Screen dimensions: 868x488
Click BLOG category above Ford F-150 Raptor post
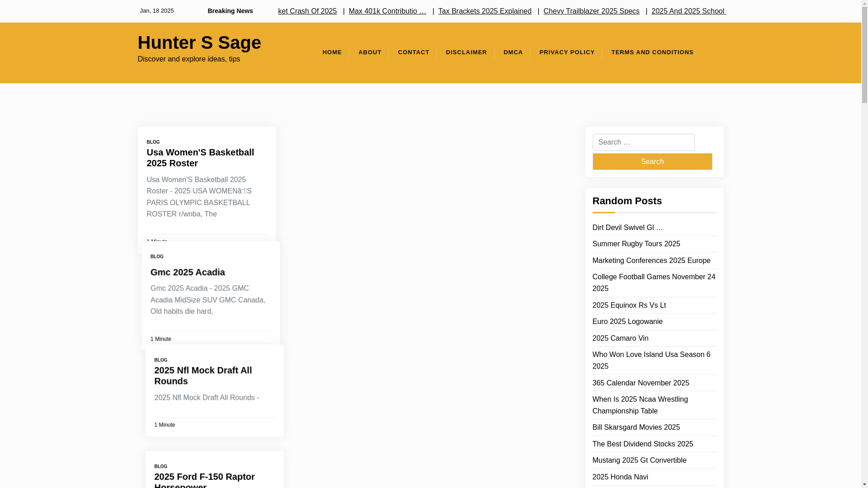(160, 466)
